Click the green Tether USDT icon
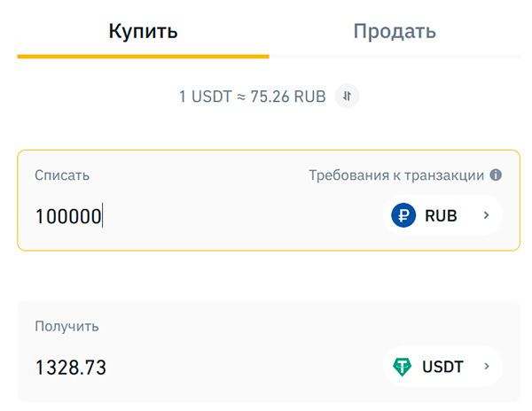The height and width of the screenshot is (411, 532). coord(404,366)
